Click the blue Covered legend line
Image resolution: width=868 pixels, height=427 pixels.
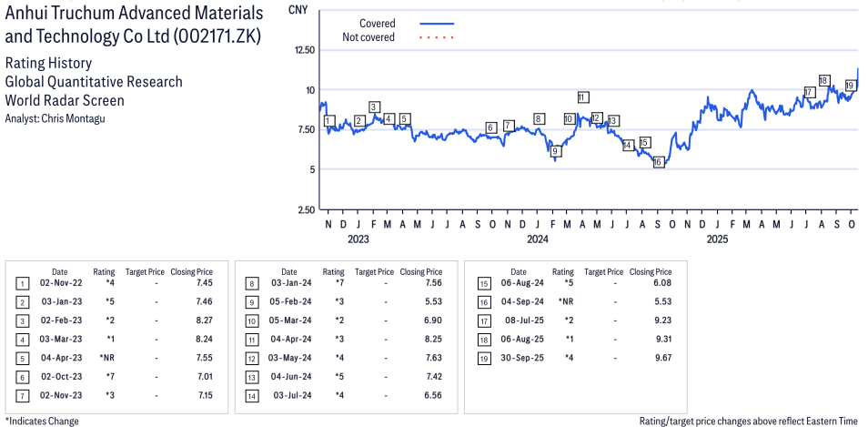437,23
